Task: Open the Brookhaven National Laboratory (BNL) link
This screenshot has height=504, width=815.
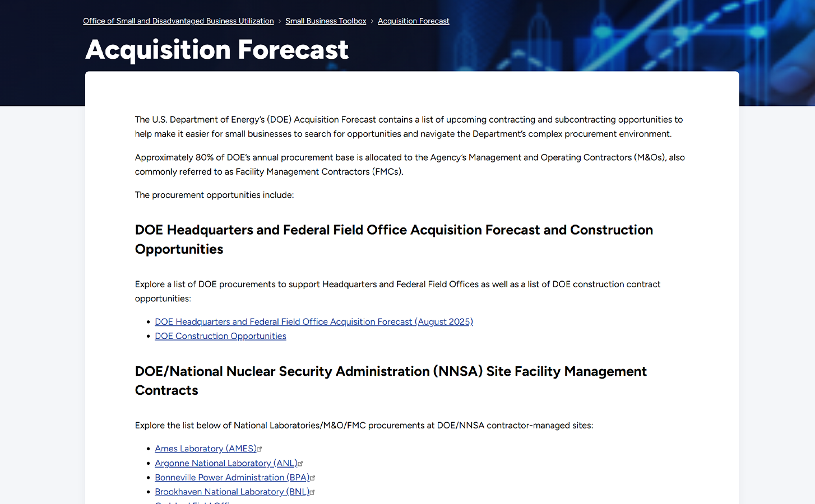Action: tap(231, 492)
